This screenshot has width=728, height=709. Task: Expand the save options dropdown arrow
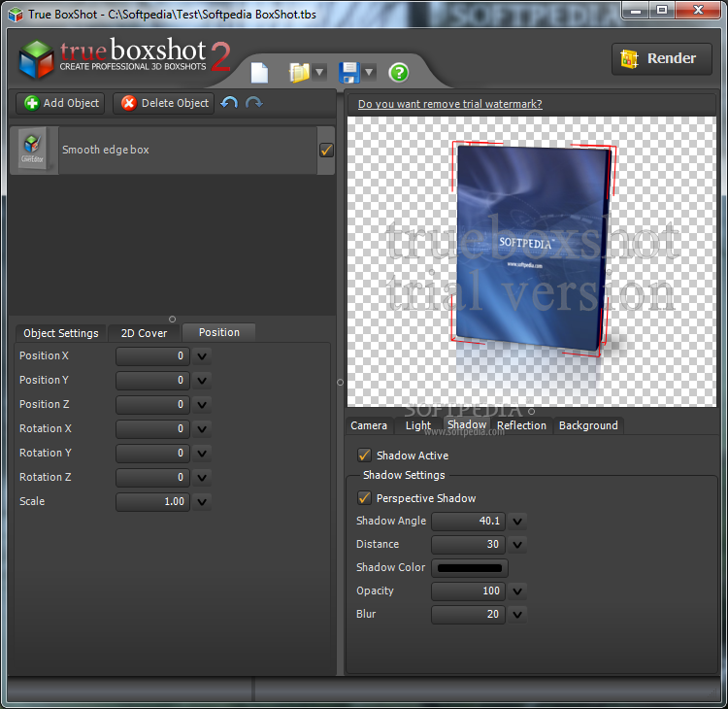[x=369, y=72]
